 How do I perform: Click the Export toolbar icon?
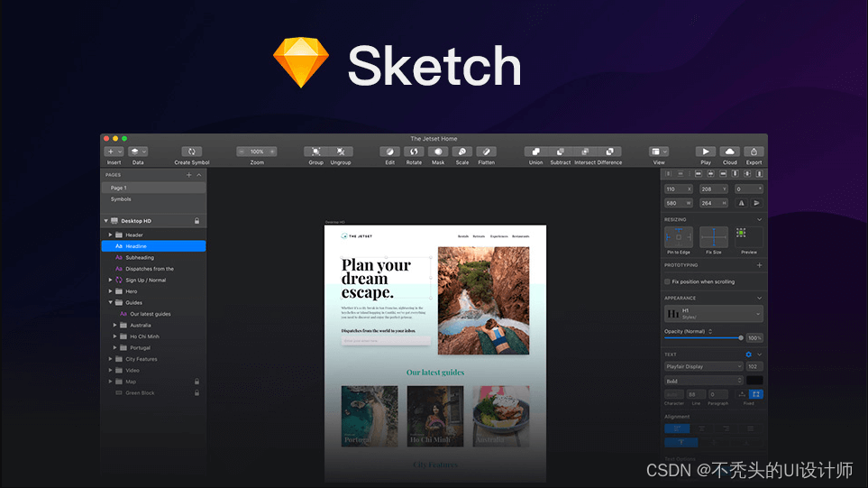pos(754,152)
